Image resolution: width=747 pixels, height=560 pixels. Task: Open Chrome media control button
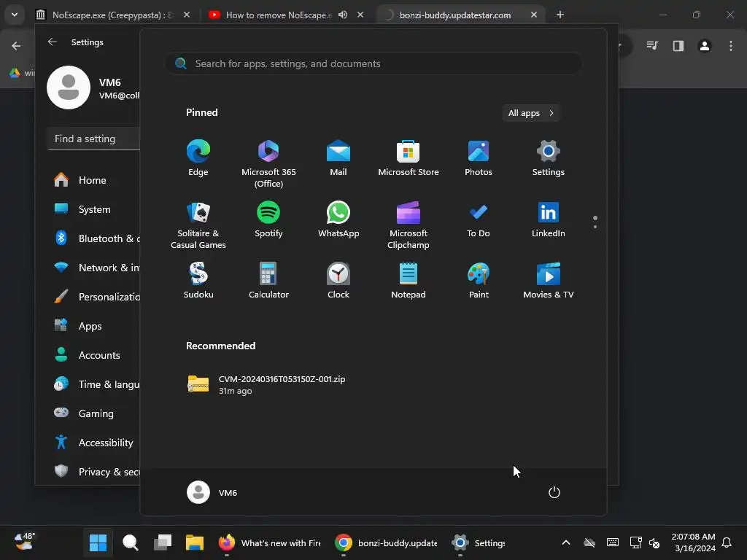pos(652,46)
